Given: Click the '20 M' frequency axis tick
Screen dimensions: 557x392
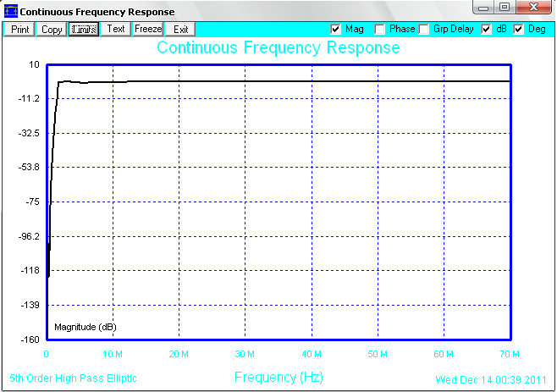Looking at the screenshot, I should coord(179,354).
